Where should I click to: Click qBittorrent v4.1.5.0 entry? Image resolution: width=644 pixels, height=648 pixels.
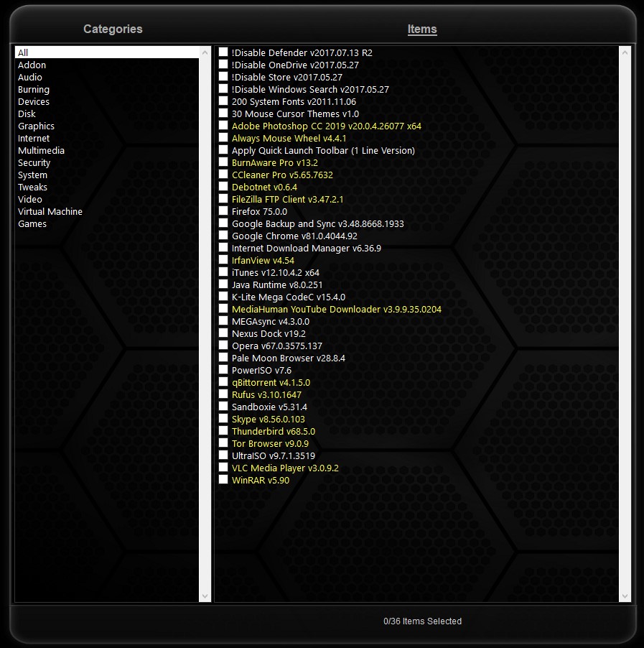click(x=271, y=382)
